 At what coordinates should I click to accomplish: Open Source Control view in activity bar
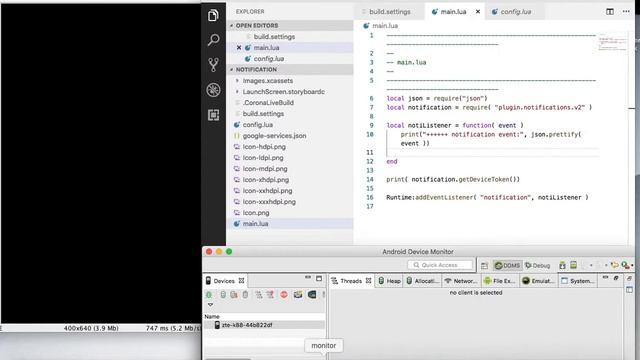(213, 65)
